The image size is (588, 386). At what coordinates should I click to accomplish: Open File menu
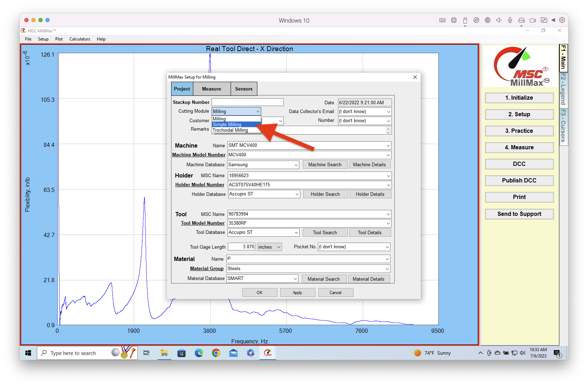28,39
